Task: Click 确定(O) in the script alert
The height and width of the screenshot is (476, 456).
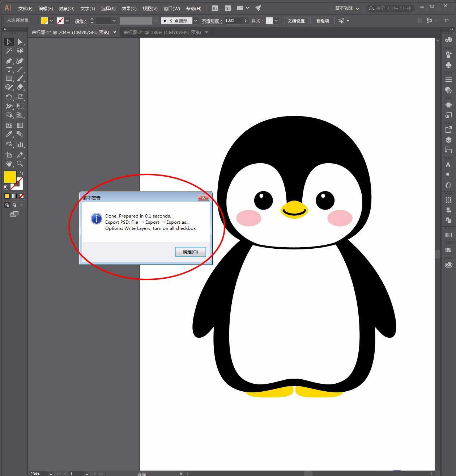Action: pyautogui.click(x=190, y=252)
